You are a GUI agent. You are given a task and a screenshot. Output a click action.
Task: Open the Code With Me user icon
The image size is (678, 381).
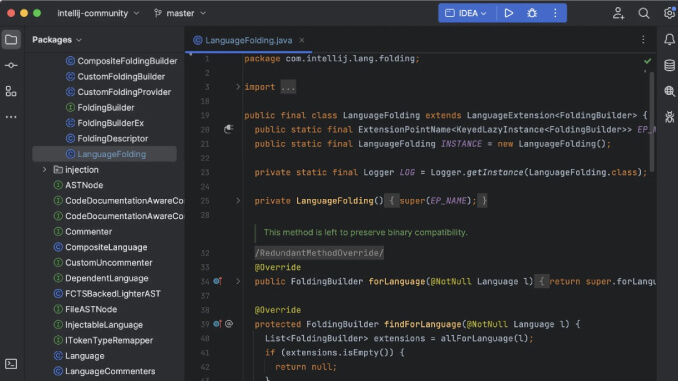(618, 13)
